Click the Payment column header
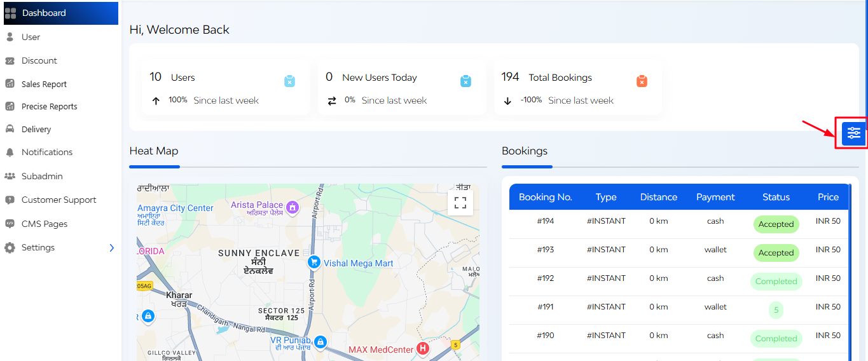Image resolution: width=868 pixels, height=361 pixels. coord(715,197)
